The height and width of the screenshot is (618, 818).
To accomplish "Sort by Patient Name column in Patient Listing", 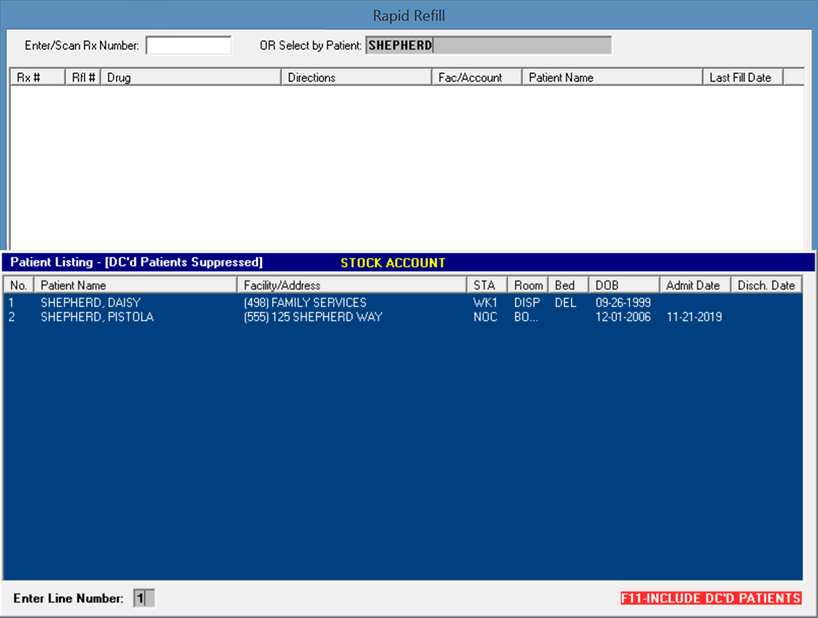I will coord(135,285).
